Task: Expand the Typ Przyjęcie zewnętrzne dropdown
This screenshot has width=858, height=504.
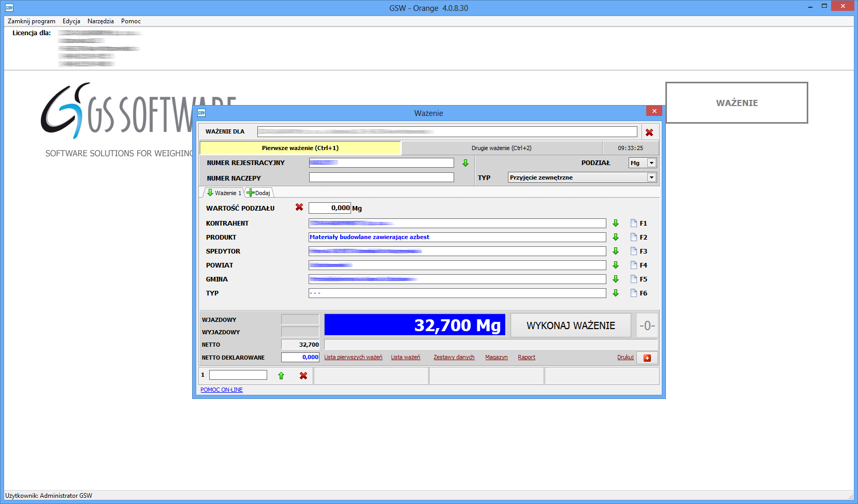Action: pyautogui.click(x=651, y=177)
